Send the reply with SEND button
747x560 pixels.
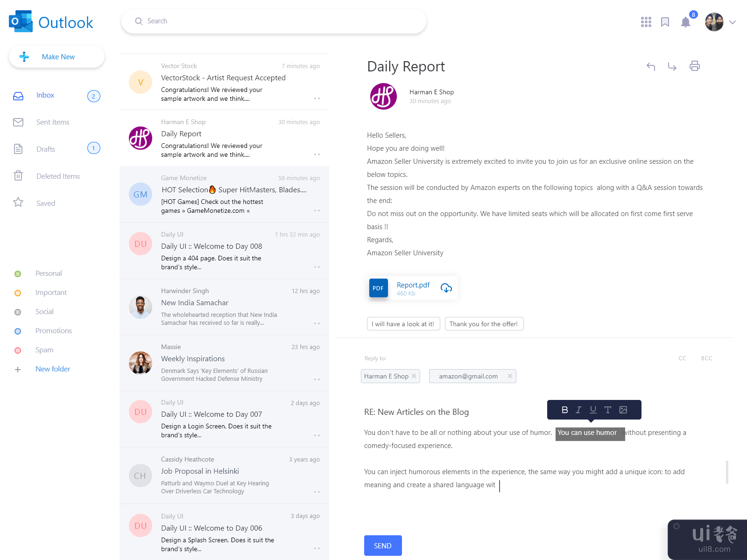click(x=383, y=546)
